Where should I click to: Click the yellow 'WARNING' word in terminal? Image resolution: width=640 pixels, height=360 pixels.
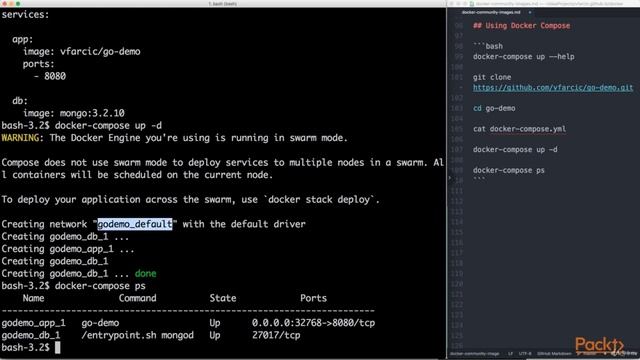coord(20,138)
